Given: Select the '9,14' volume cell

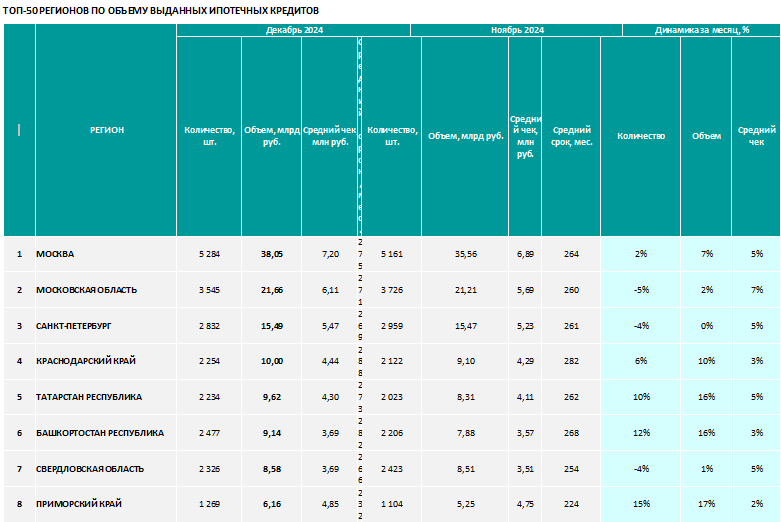Looking at the screenshot, I should [271, 433].
